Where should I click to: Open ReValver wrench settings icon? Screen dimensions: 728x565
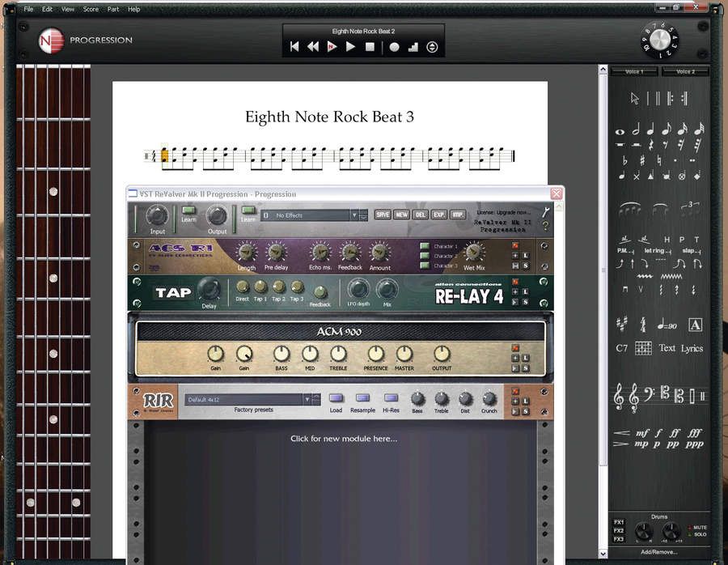[x=546, y=212]
